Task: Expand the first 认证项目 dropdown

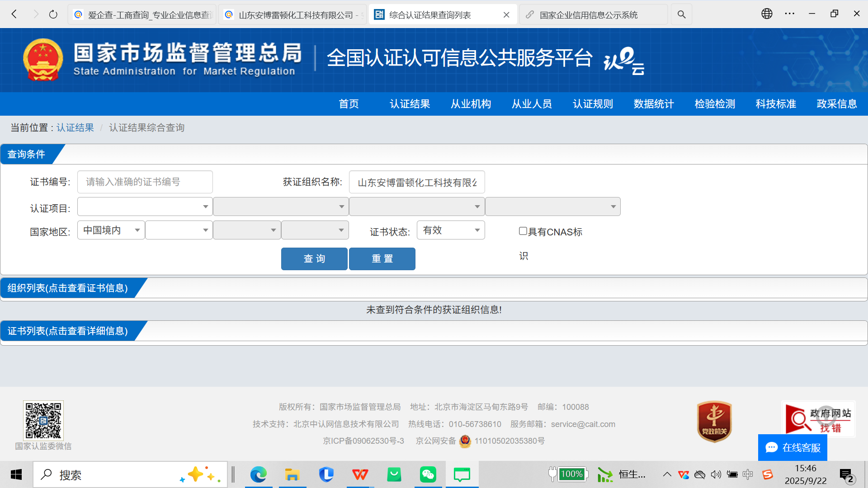Action: pos(145,207)
